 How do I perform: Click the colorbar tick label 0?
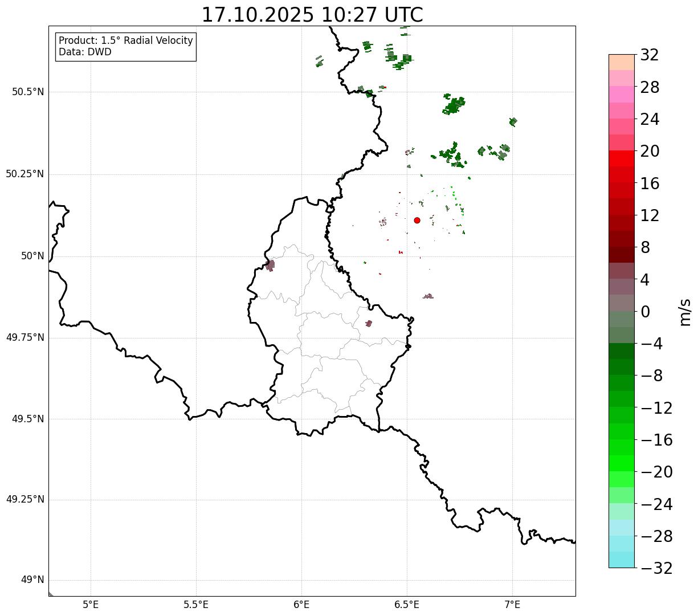point(645,312)
